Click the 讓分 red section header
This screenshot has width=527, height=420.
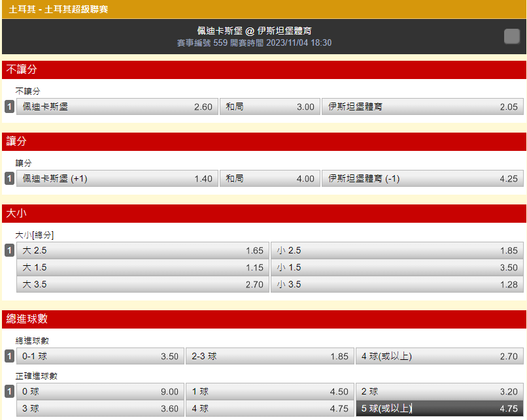264,142
